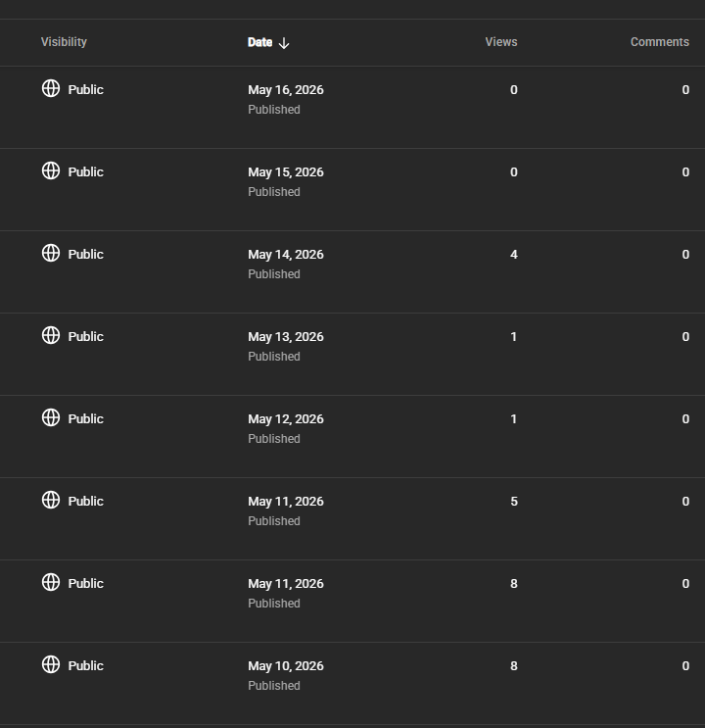
Task: Click the globe icon for May 16, 2026 video
Action: 51,88
